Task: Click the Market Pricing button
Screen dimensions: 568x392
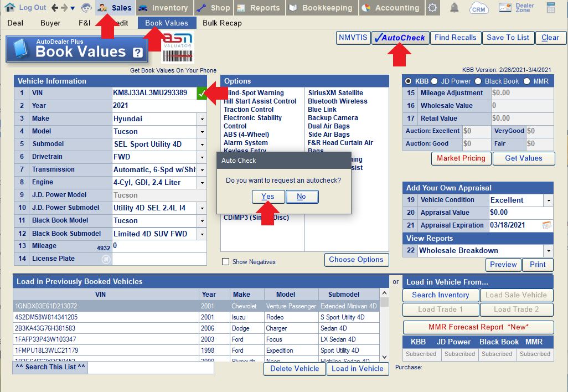Action: 461,158
